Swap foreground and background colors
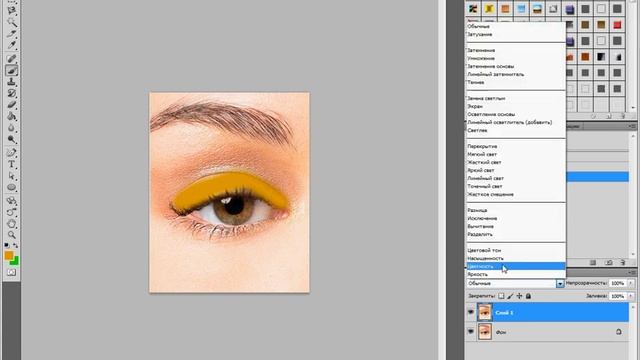The image size is (640, 360). (16, 245)
